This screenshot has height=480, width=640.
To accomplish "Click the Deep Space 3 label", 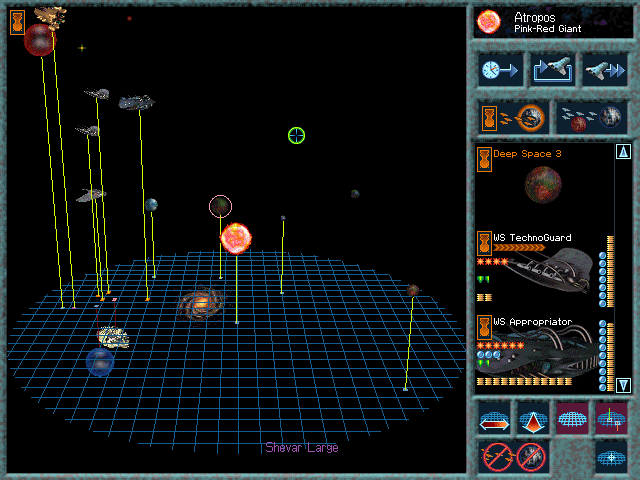I will [x=527, y=154].
